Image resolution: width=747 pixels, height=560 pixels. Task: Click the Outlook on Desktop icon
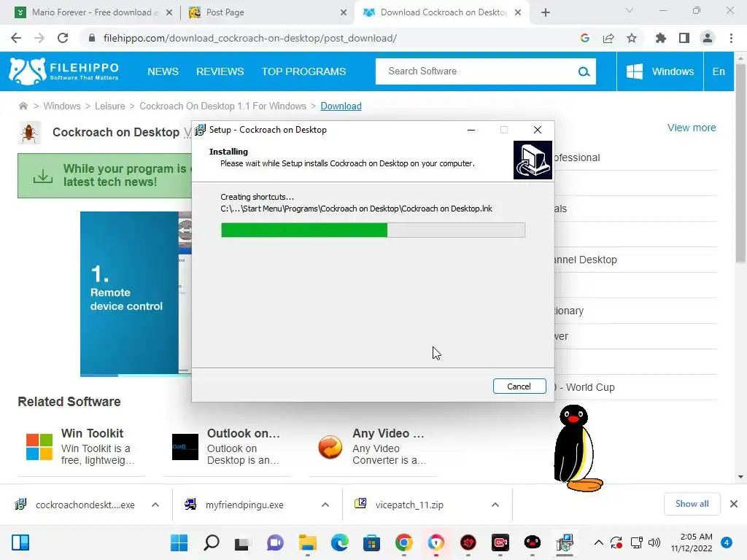185,447
